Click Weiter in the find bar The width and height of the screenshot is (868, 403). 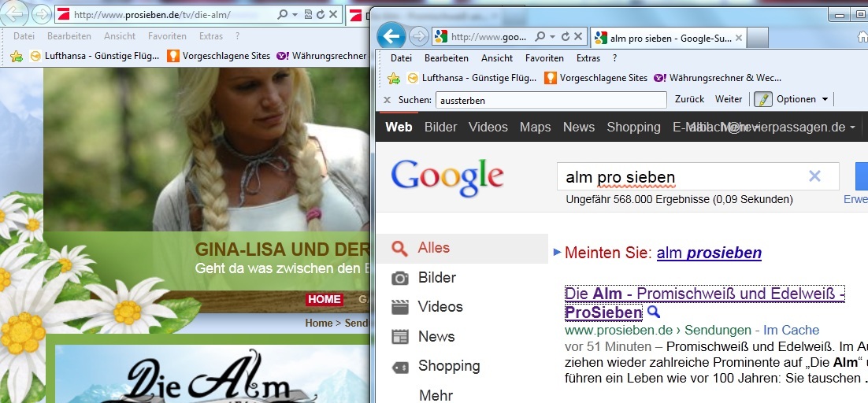[728, 99]
